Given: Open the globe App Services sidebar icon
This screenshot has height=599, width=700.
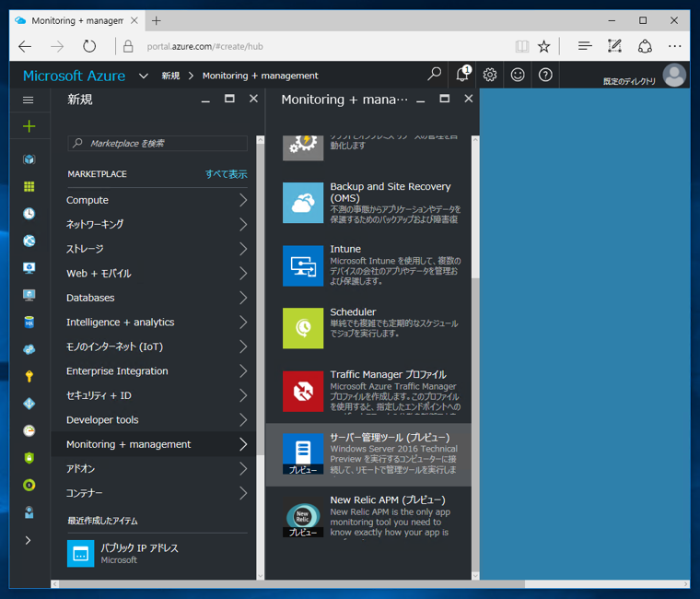Looking at the screenshot, I should 29,241.
